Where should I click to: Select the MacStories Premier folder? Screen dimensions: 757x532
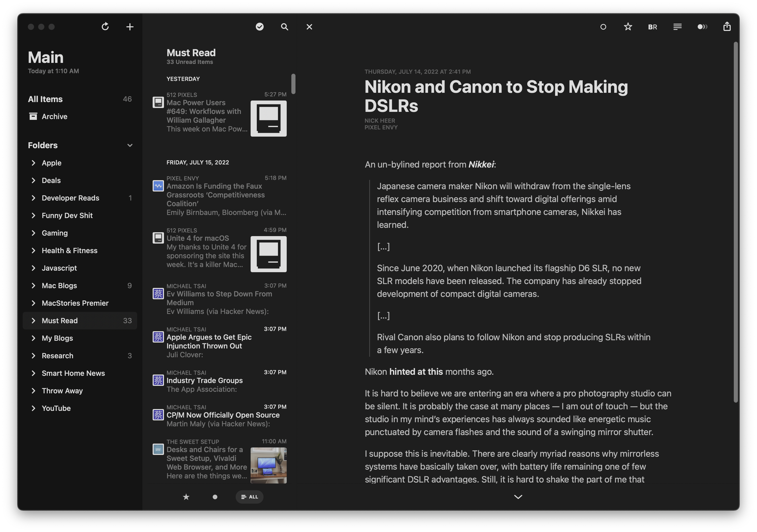pos(80,303)
